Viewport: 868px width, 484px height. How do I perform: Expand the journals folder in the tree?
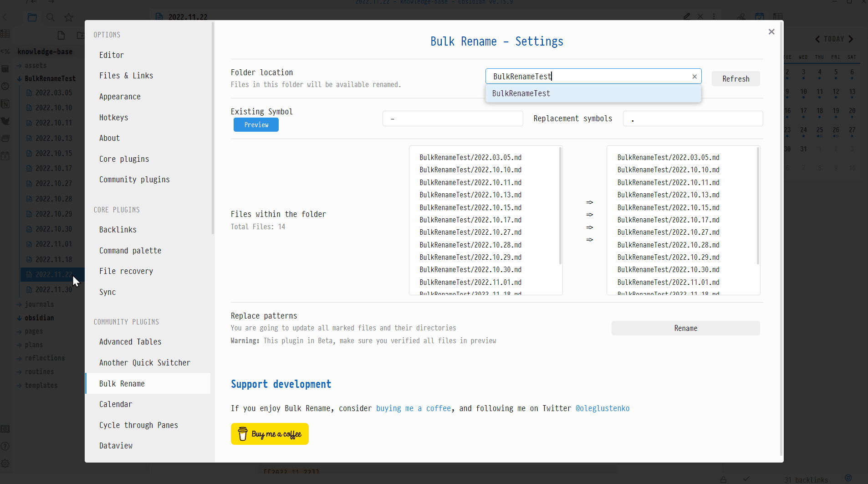coord(20,304)
